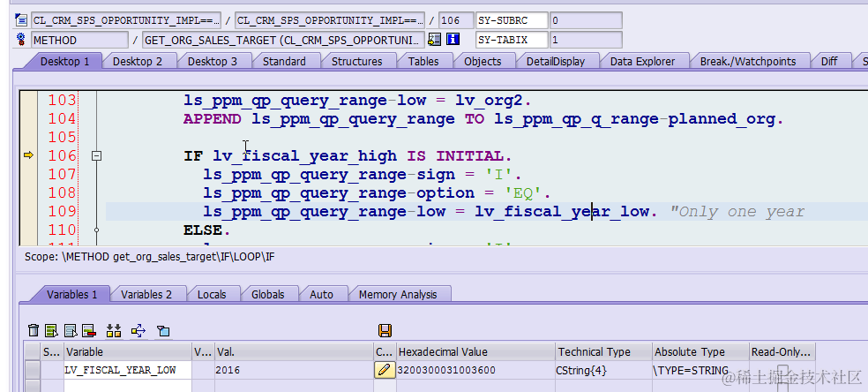The image size is (868, 392).
Task: Click the two-arrows-over-boxes icon in variables toolbar
Action: coord(114,330)
